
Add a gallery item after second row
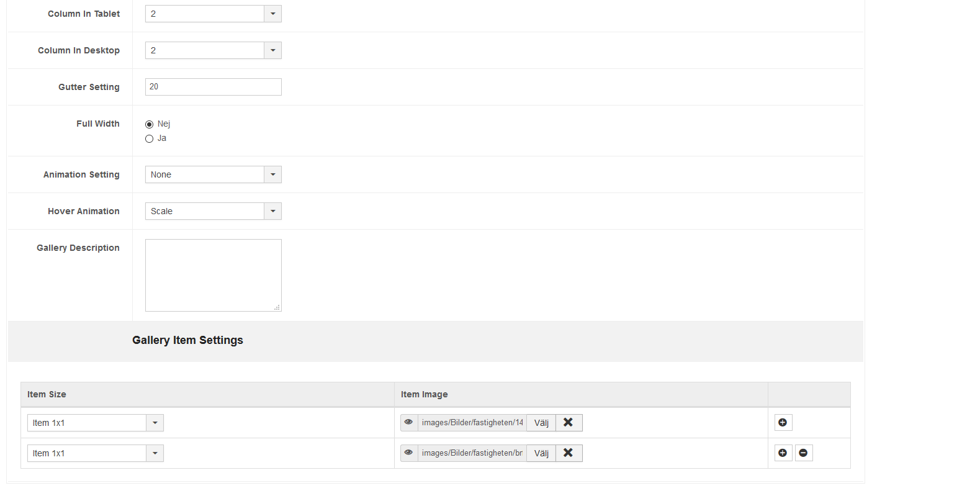tap(783, 453)
